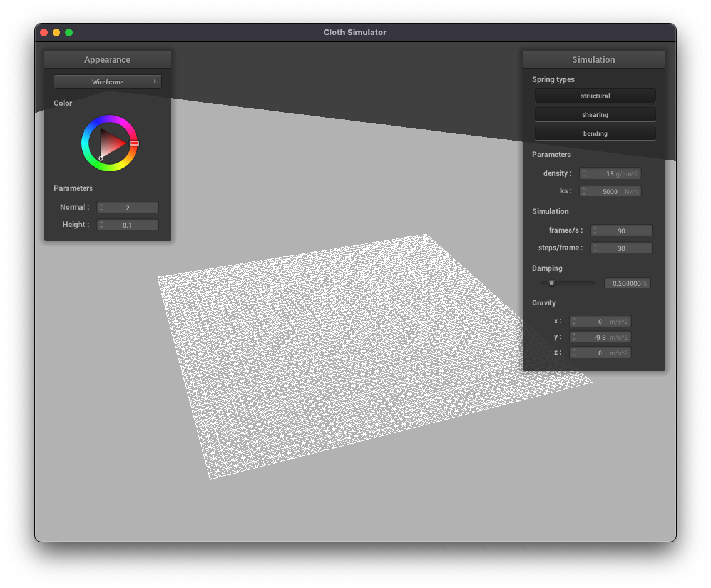
Task: Click the frames/s value field
Action: [x=621, y=231]
